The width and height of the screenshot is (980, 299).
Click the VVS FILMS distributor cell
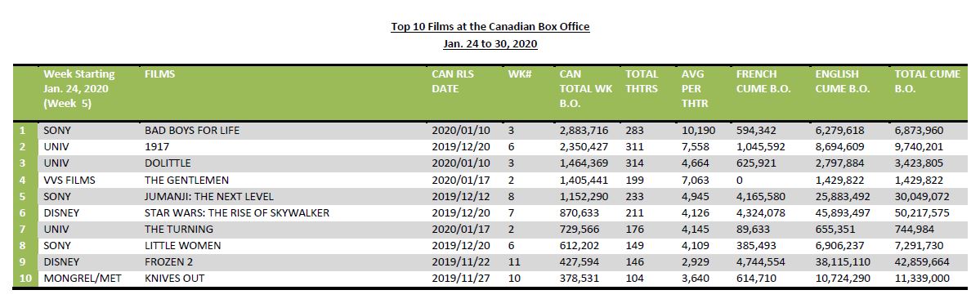point(70,181)
